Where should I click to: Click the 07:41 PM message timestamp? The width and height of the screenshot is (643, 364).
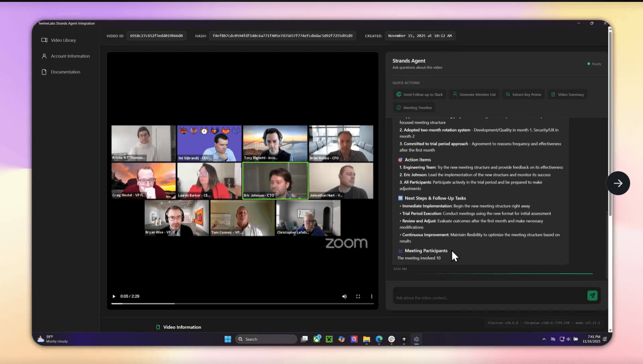click(x=400, y=269)
